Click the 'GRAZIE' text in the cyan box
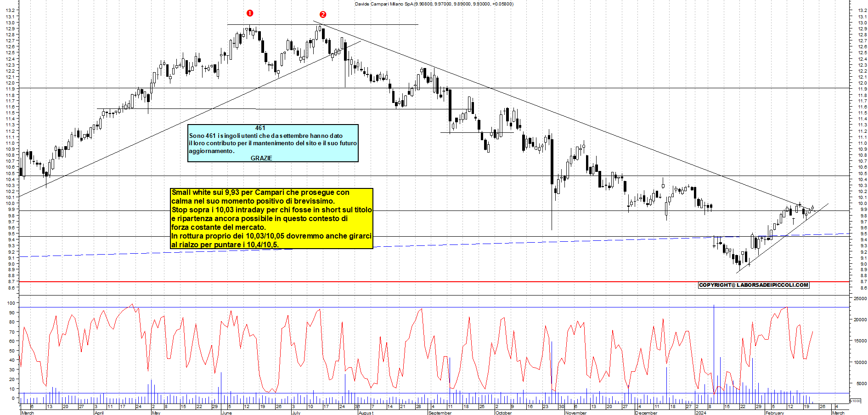 [261, 158]
